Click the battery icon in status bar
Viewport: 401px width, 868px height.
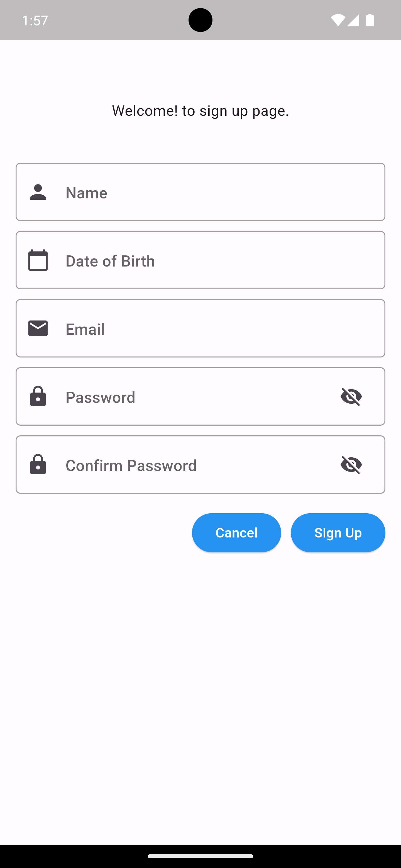[370, 20]
